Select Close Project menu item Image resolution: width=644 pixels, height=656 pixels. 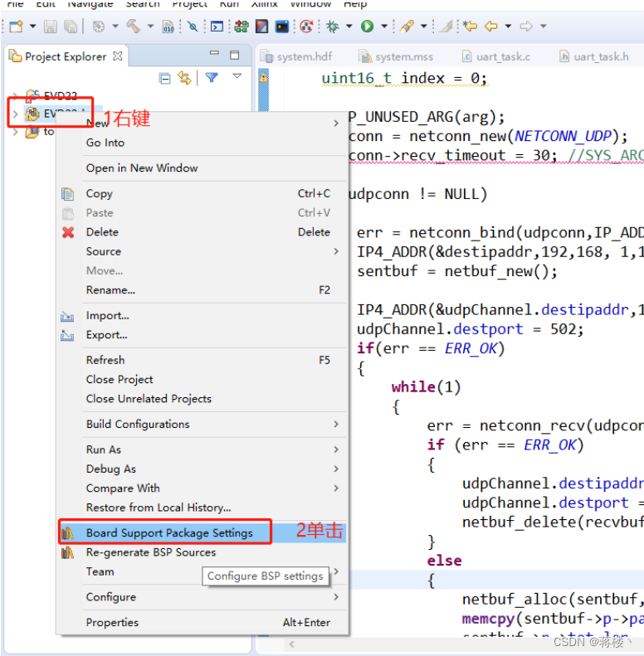click(202, 380)
